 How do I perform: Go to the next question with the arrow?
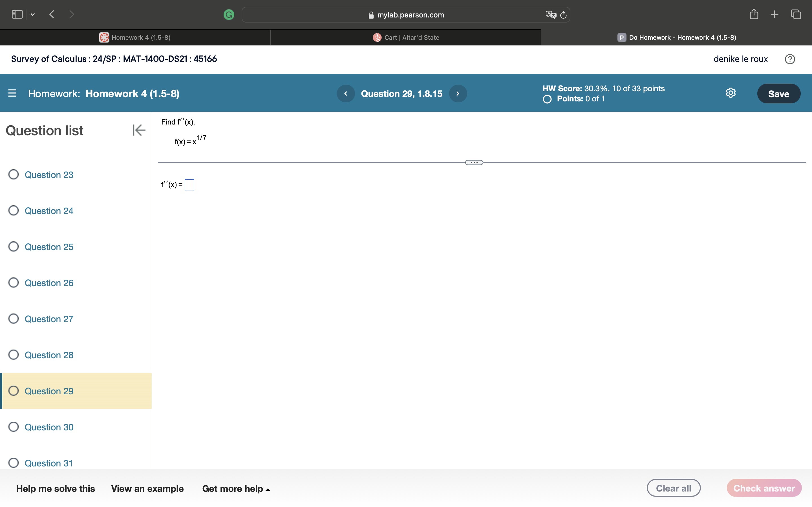[458, 93]
